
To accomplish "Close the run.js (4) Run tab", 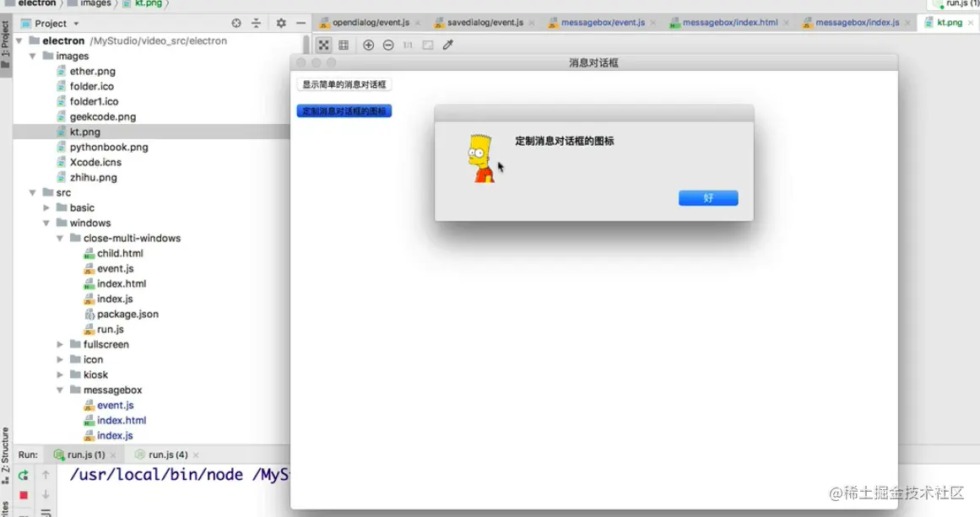I will point(196,455).
